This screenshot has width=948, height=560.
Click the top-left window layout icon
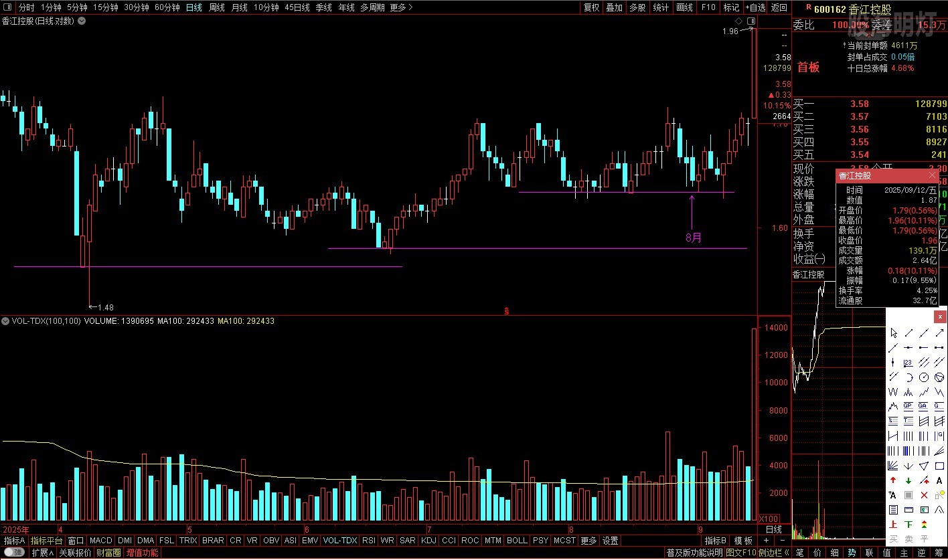click(7, 7)
